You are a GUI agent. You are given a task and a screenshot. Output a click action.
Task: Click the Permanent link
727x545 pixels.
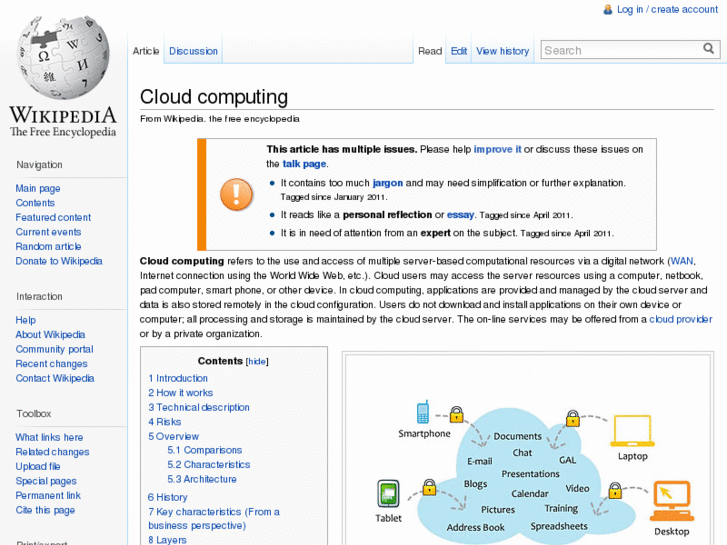coord(48,495)
